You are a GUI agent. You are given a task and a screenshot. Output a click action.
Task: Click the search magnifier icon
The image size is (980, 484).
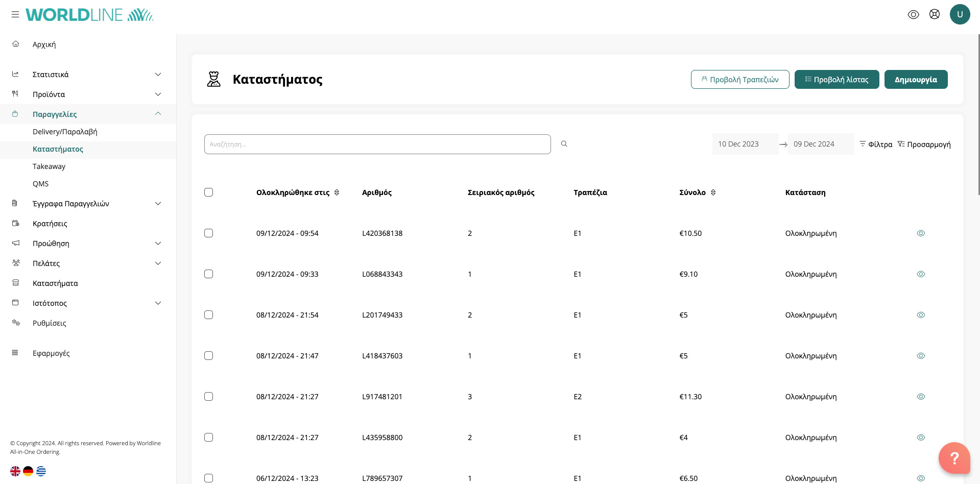[x=564, y=144]
